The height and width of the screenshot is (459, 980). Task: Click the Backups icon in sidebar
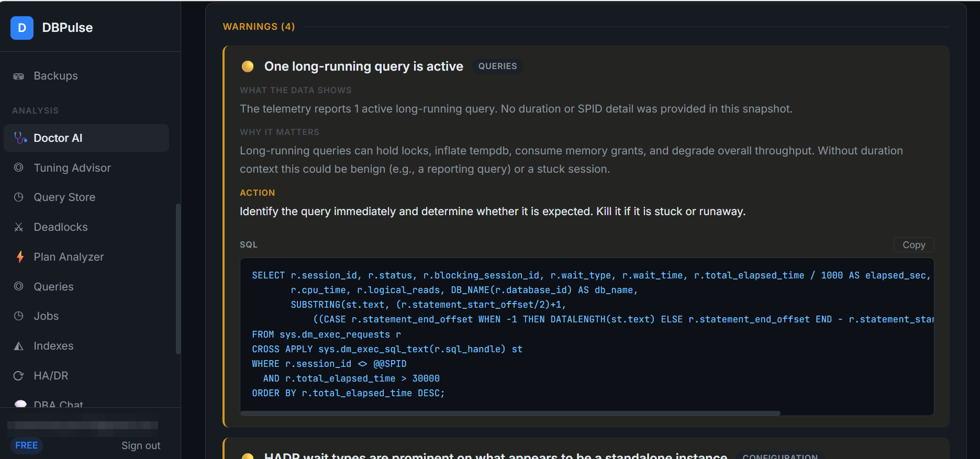pos(19,76)
